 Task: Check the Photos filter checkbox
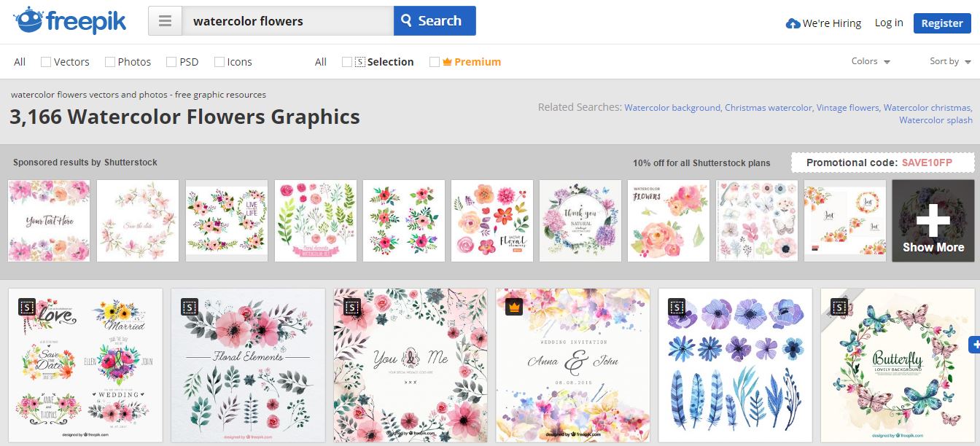coord(109,61)
